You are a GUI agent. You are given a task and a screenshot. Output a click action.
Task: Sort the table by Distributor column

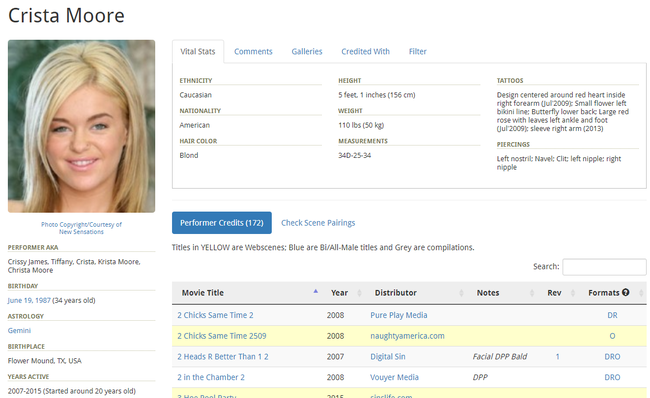[x=417, y=293]
